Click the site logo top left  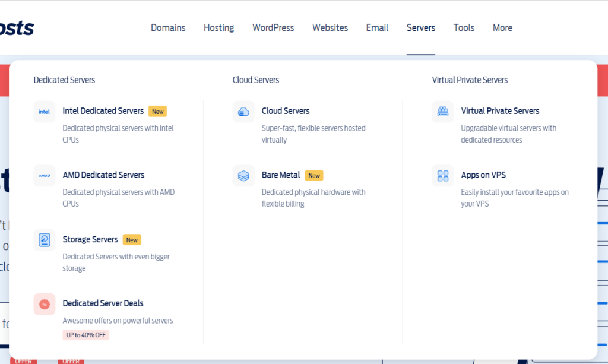pos(18,27)
